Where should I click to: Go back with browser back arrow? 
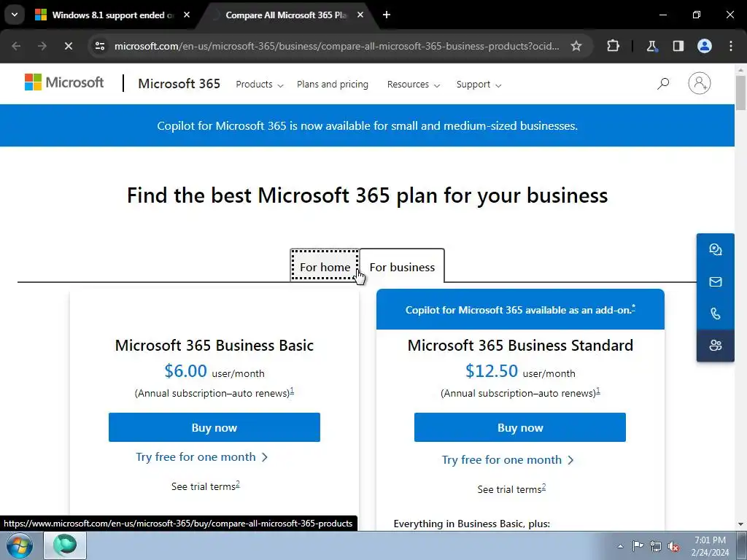[x=16, y=46]
